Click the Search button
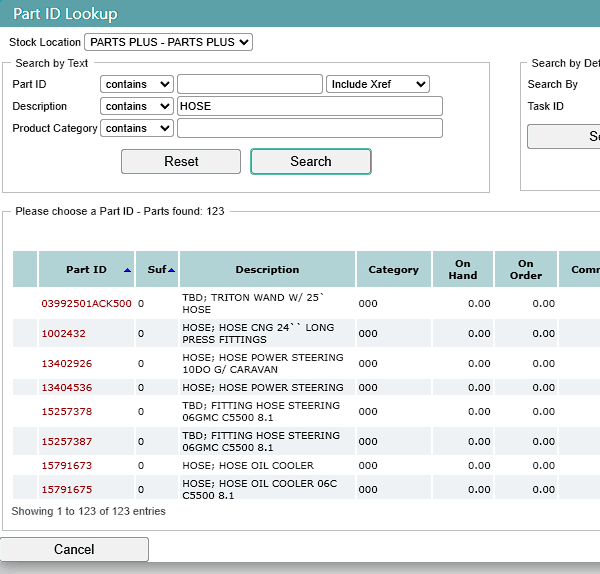The image size is (600, 574). (x=311, y=161)
